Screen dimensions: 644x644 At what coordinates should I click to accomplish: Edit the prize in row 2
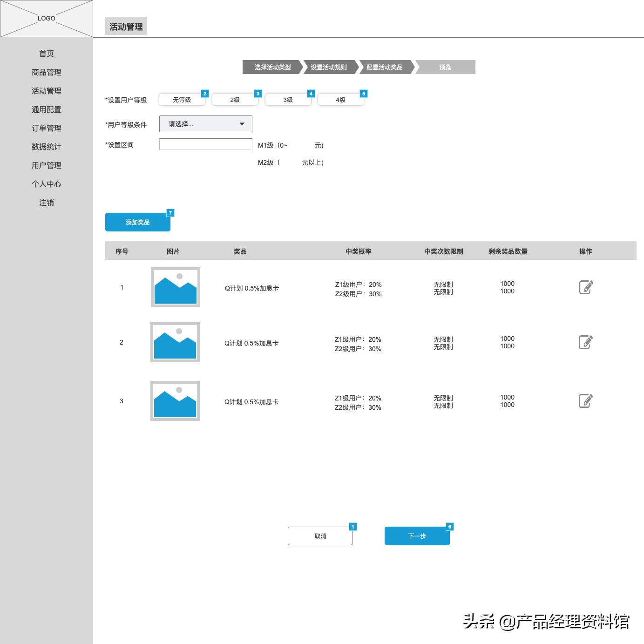pos(586,342)
